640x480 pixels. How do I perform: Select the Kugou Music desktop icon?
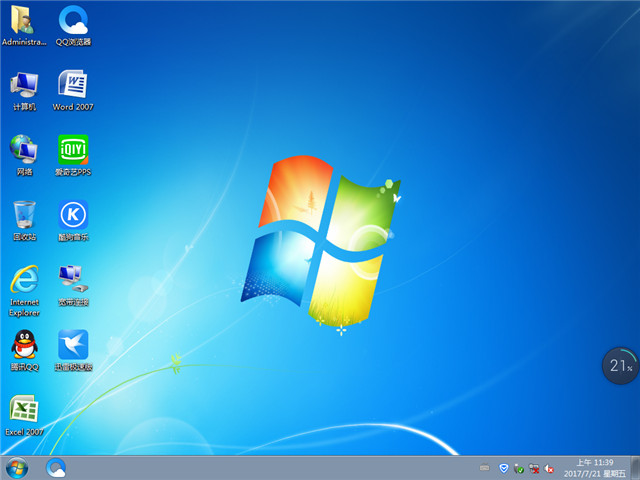(73, 215)
